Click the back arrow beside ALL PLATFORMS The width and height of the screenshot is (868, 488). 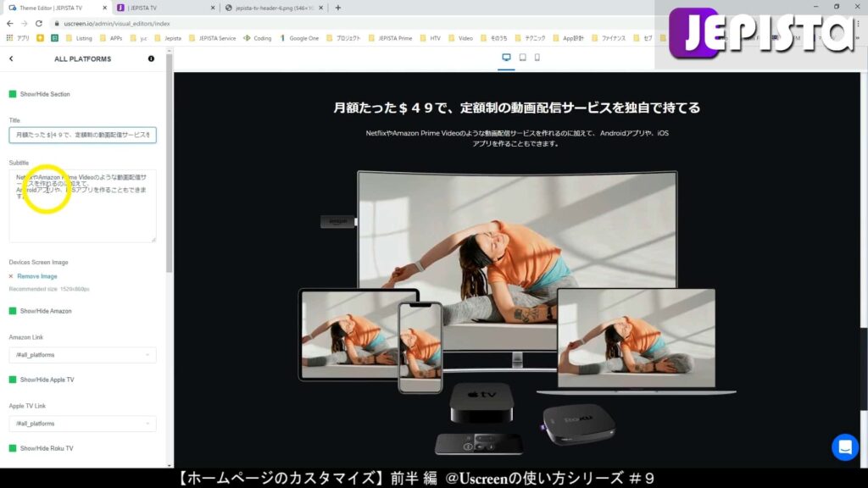click(11, 58)
